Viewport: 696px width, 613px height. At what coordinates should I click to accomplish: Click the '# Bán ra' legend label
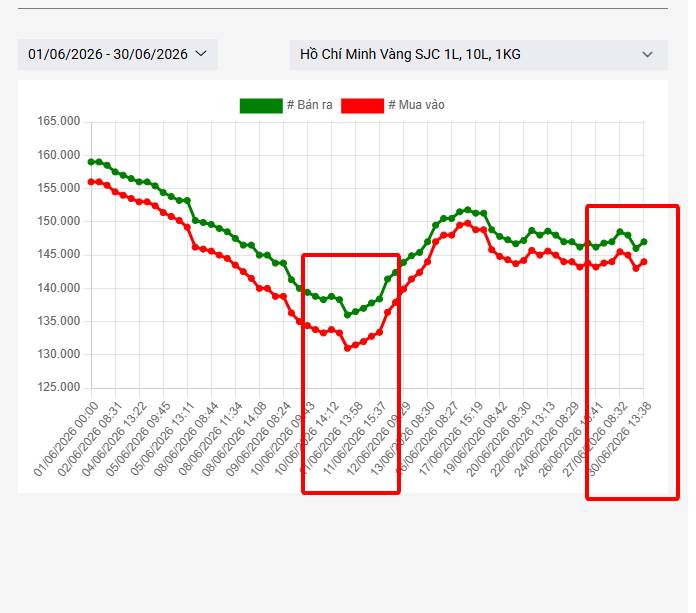point(309,105)
